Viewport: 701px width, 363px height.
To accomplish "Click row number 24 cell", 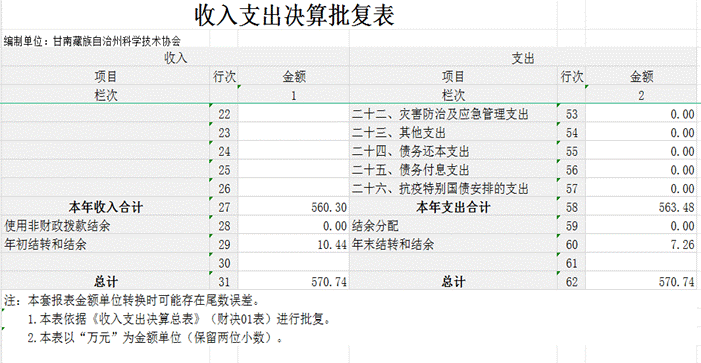I will (x=224, y=152).
